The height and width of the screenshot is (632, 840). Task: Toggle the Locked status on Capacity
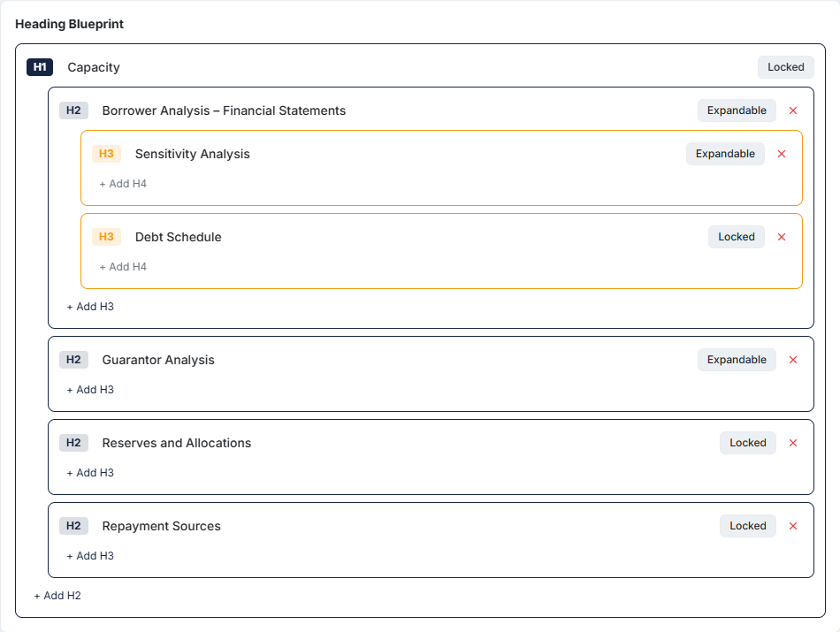[785, 67]
